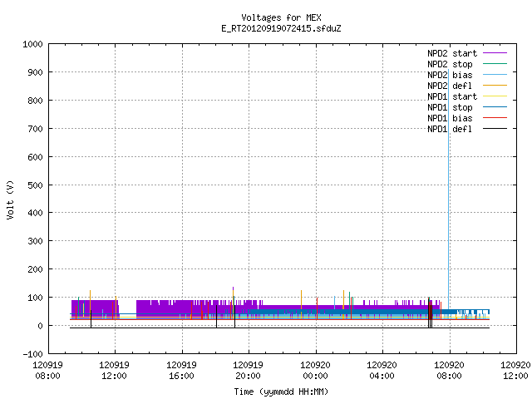This screenshot has height=399, width=532.
Task: Click the 600 y-axis tick label
Action: coord(35,157)
